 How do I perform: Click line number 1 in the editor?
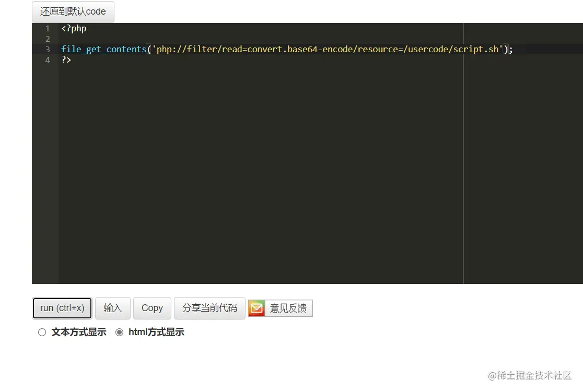[x=48, y=28]
